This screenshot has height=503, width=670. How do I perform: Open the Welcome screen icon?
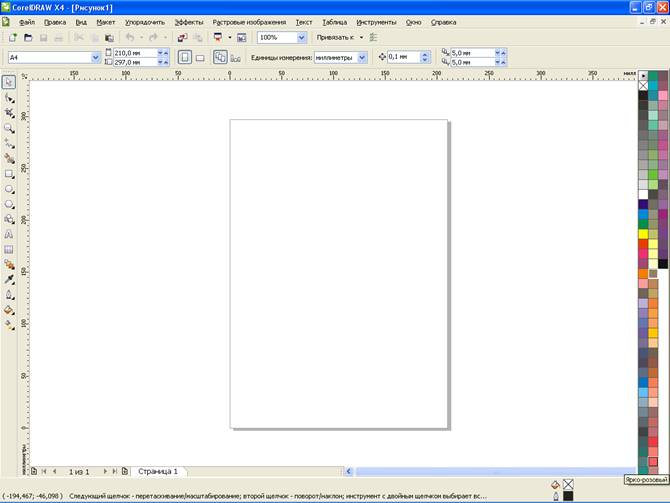[x=242, y=38]
